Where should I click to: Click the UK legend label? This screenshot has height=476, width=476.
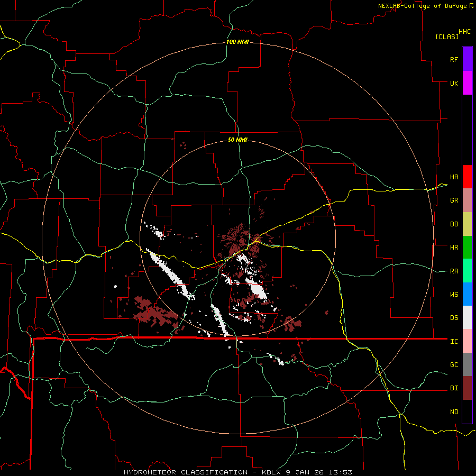[454, 83]
